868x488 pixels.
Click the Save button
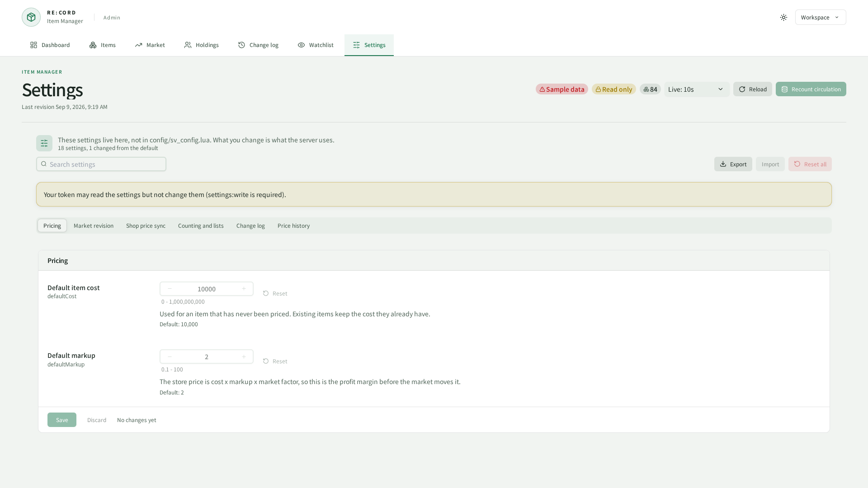pyautogui.click(x=62, y=420)
